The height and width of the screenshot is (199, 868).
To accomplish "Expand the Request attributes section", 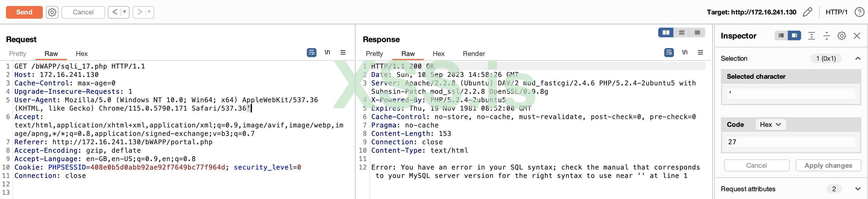I will coord(857,189).
